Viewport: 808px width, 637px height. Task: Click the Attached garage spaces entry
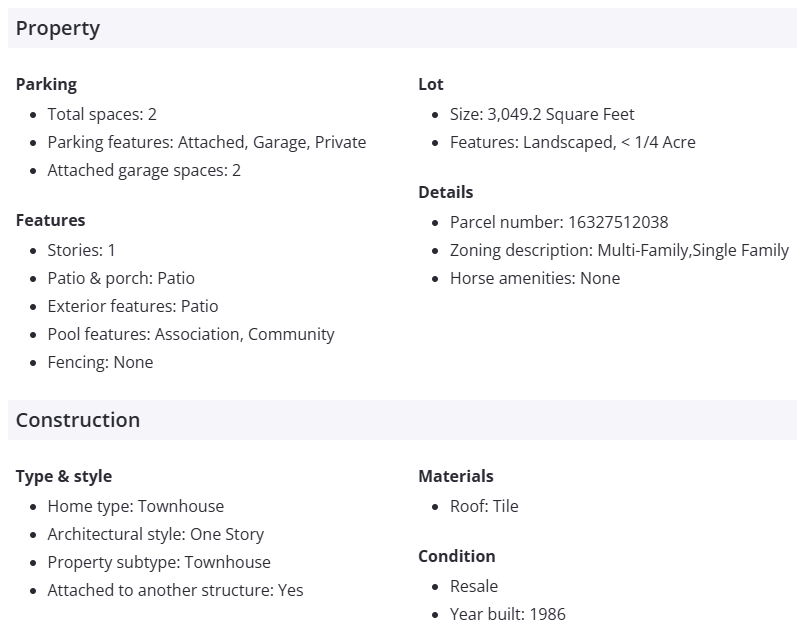[144, 170]
